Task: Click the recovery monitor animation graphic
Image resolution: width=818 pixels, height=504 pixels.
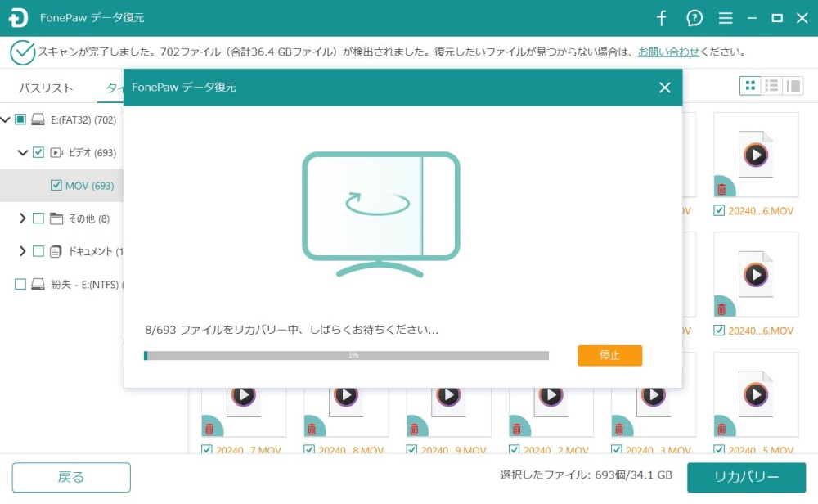Action: click(x=381, y=214)
